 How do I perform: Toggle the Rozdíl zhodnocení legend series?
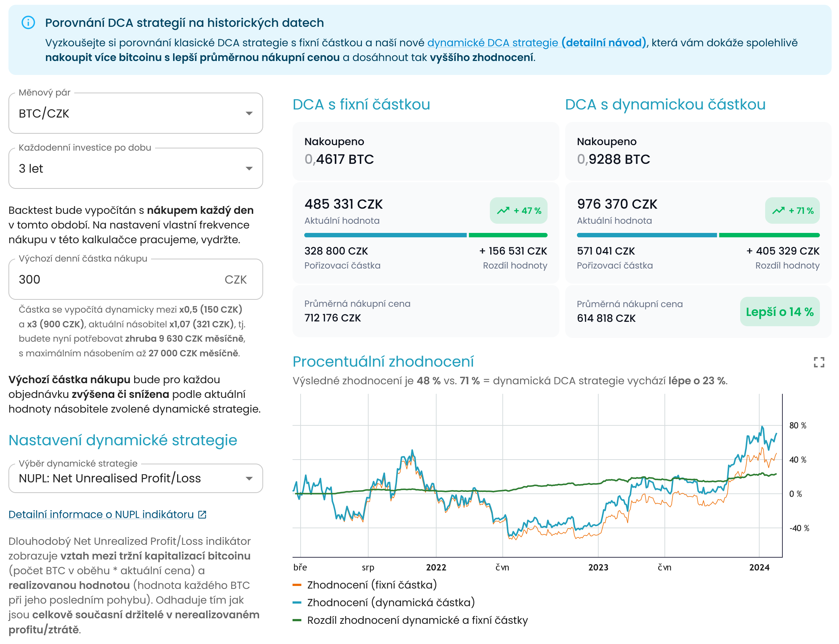coord(410,620)
